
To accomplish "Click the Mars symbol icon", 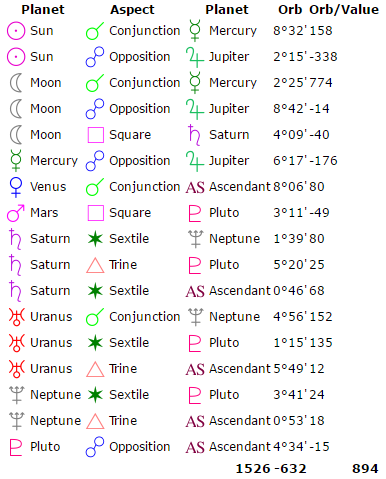I will [x=16, y=213].
